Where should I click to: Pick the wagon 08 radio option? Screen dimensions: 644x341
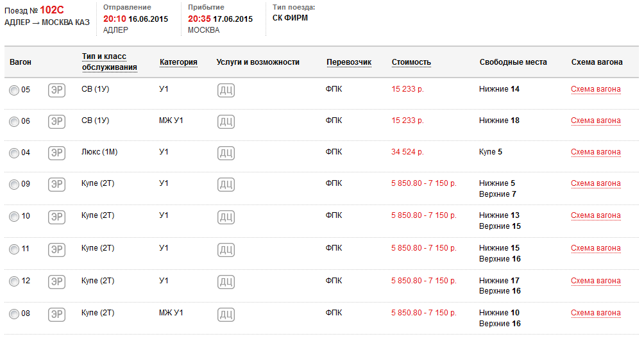14,314
